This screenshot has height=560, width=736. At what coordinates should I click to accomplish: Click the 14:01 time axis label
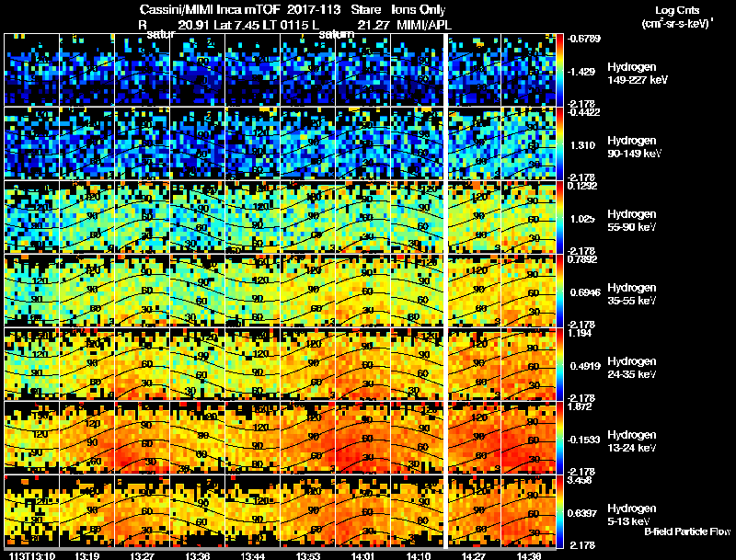click(x=362, y=555)
